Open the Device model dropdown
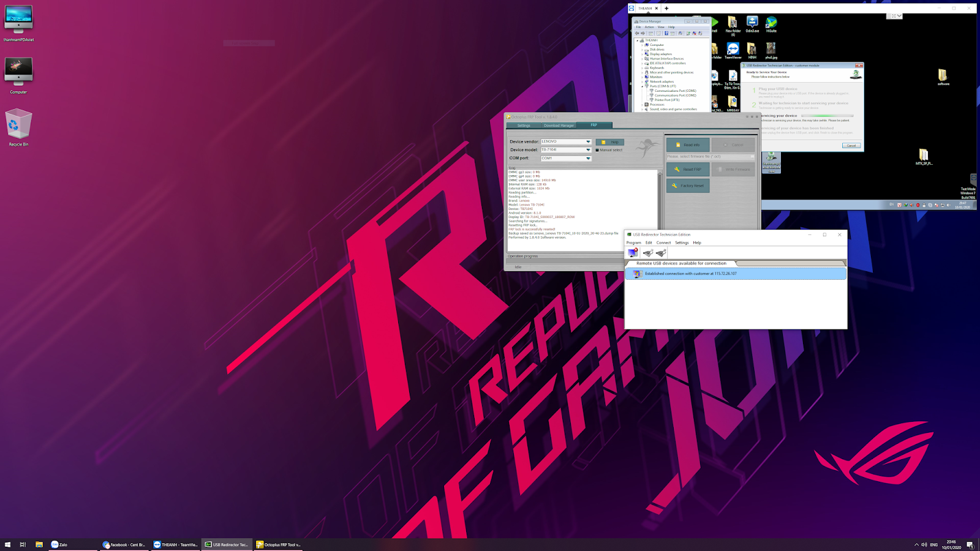The width and height of the screenshot is (980, 551). pos(588,149)
